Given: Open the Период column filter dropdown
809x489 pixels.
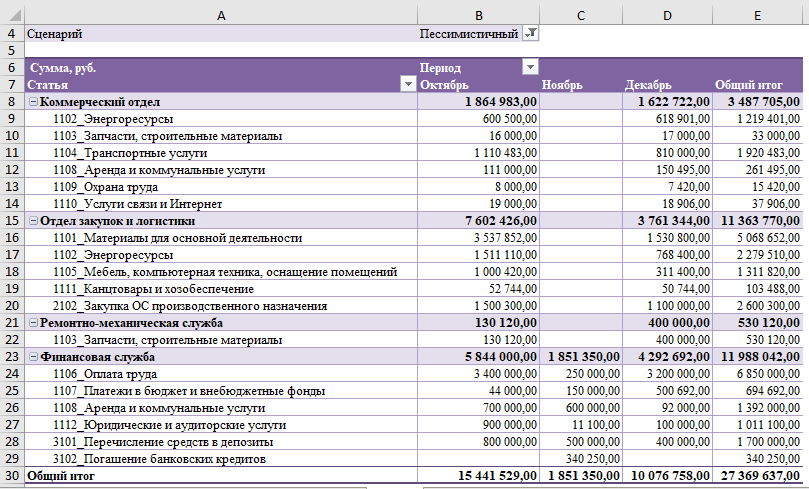Looking at the screenshot, I should (x=530, y=67).
